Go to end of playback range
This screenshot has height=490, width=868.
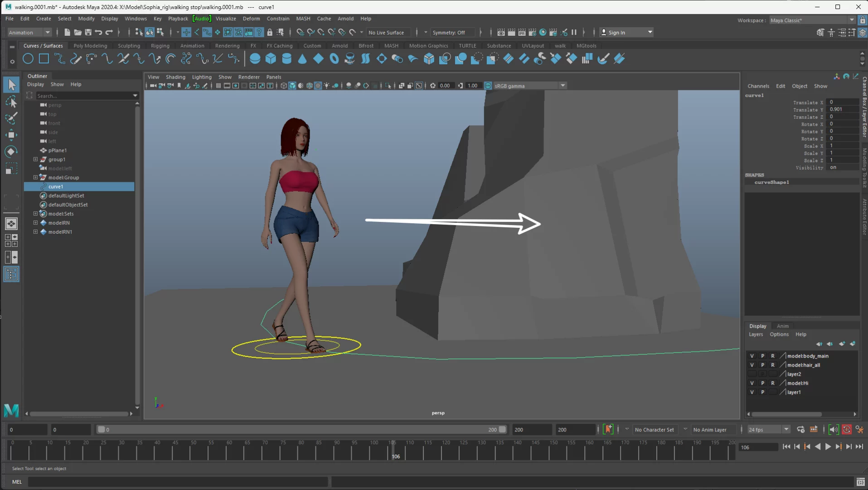click(x=859, y=447)
